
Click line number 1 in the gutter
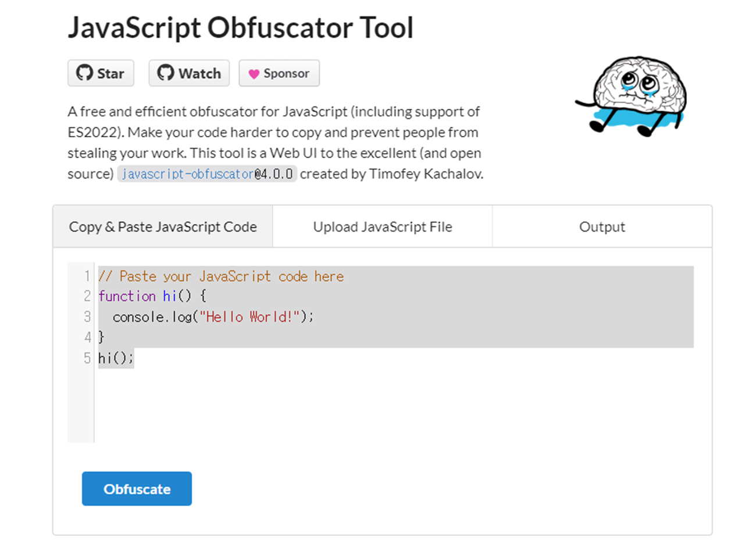[x=87, y=276]
